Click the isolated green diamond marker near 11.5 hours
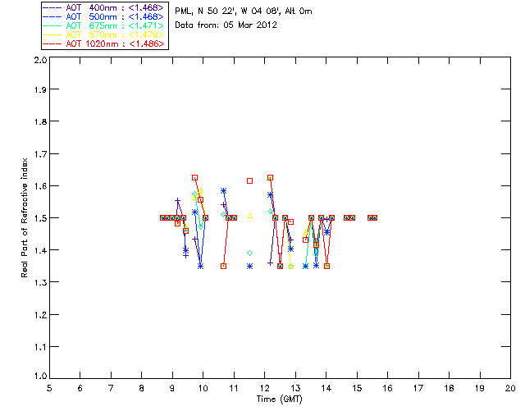This screenshot has height=420, width=525. coord(249,253)
